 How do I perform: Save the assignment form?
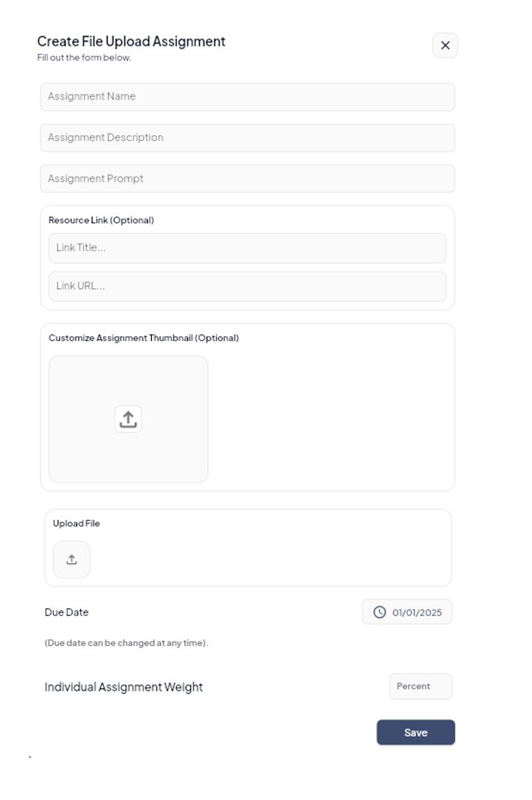pyautogui.click(x=415, y=733)
